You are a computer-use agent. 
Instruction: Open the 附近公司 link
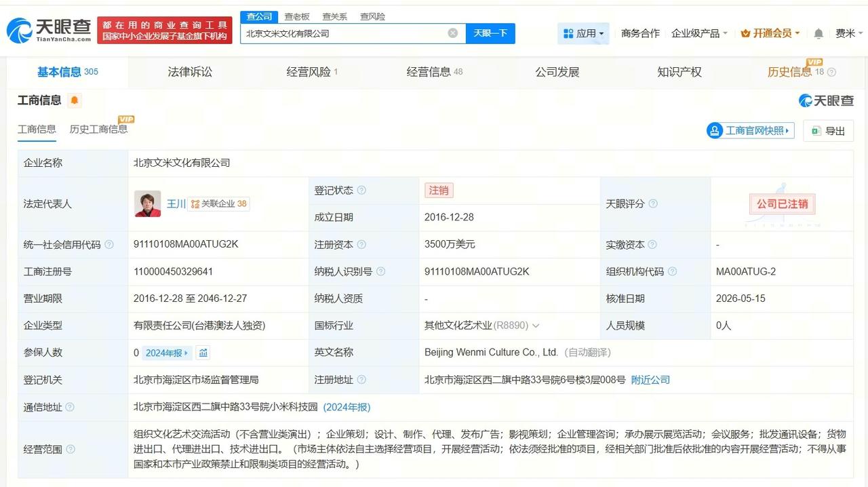[650, 380]
